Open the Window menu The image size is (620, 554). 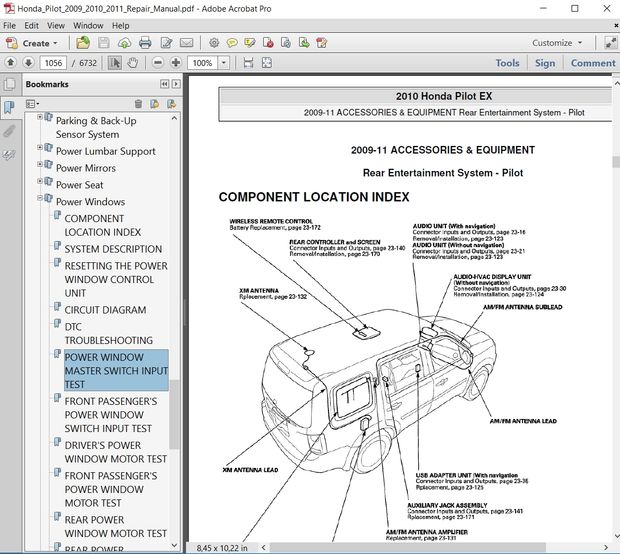click(88, 26)
